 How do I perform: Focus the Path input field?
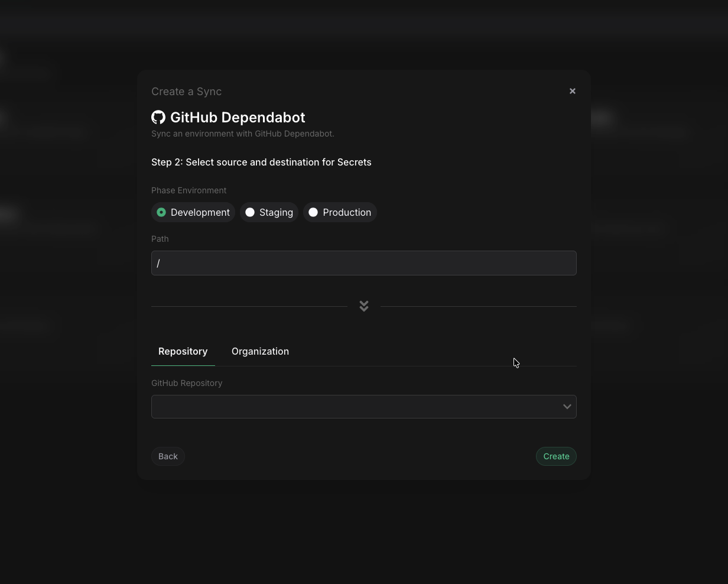click(x=364, y=263)
